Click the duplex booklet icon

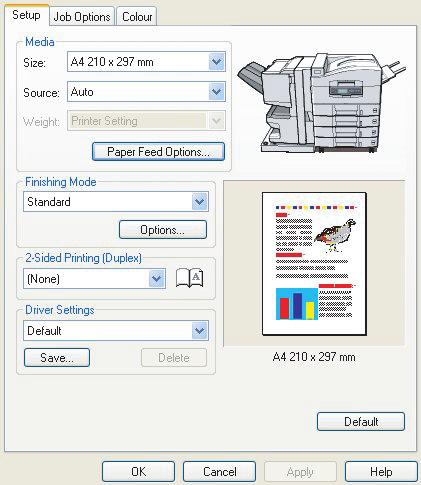(189, 278)
